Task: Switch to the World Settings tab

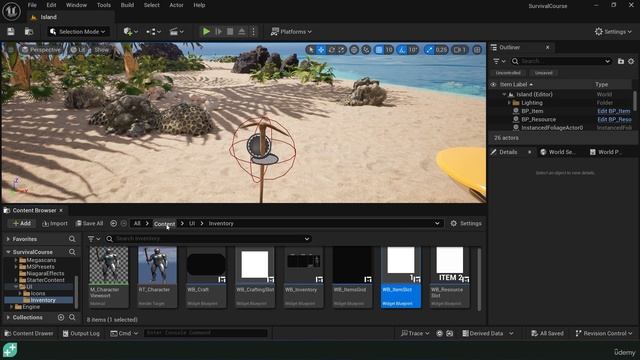Action: coord(558,152)
